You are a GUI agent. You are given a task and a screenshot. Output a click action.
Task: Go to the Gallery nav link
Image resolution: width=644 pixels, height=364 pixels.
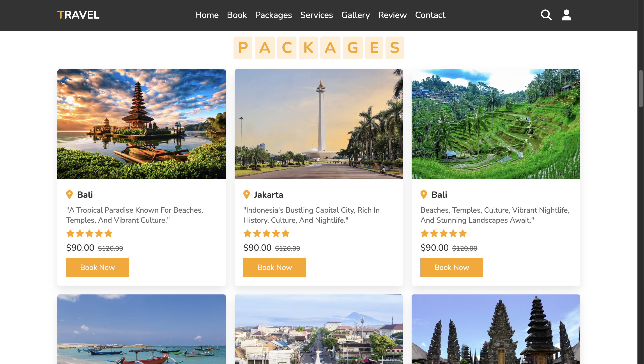pos(356,15)
